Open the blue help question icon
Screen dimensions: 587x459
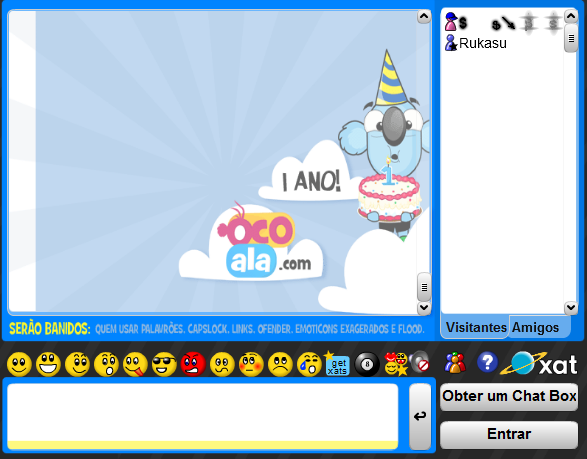(x=487, y=362)
